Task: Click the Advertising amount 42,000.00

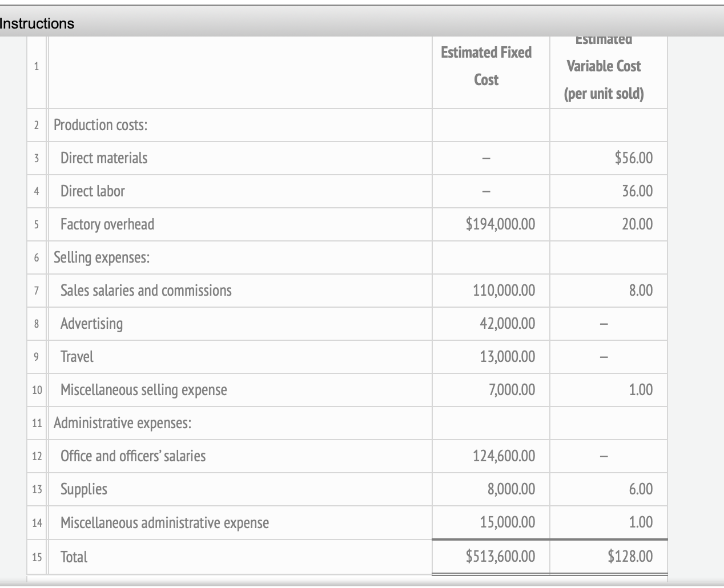Action: pos(508,324)
